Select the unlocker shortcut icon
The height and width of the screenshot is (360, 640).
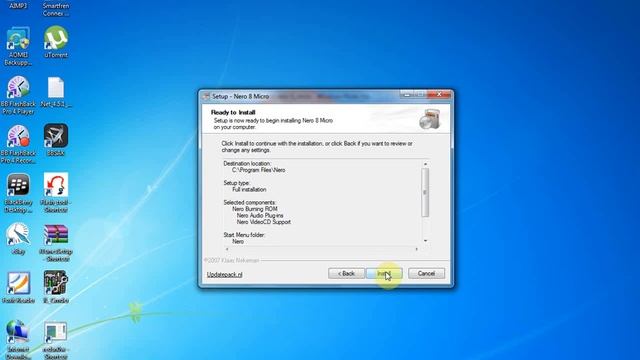[x=56, y=333]
